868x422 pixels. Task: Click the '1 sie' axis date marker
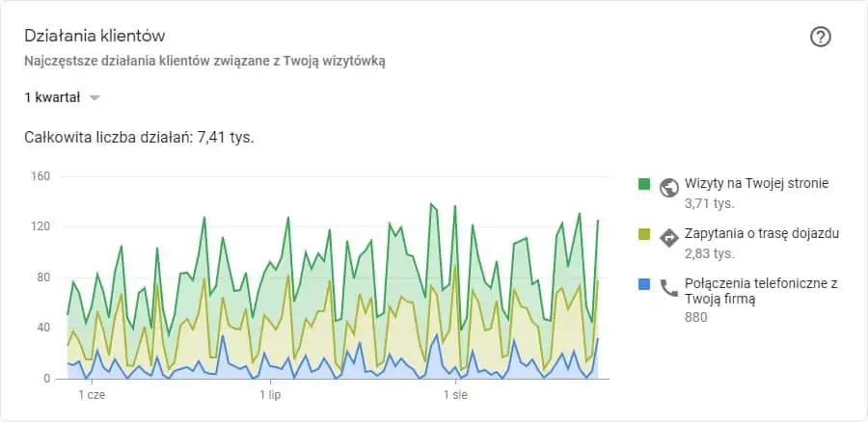point(456,395)
